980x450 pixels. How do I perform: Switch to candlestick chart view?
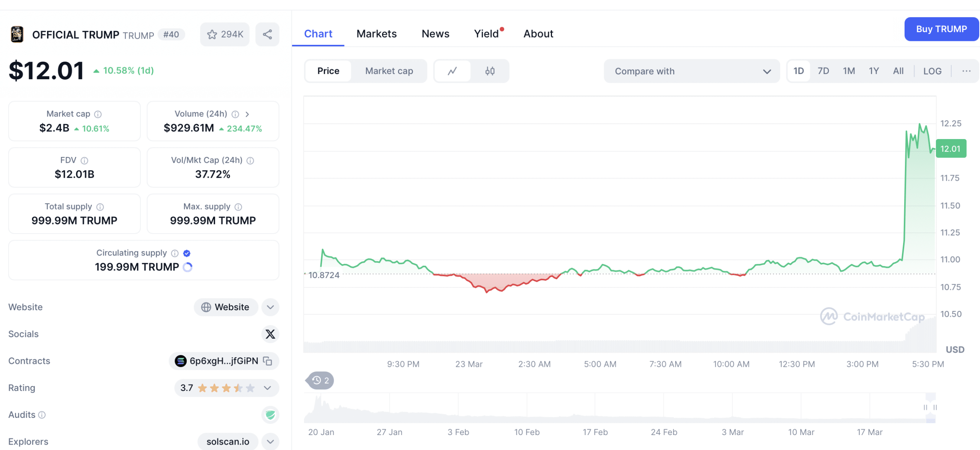click(490, 71)
